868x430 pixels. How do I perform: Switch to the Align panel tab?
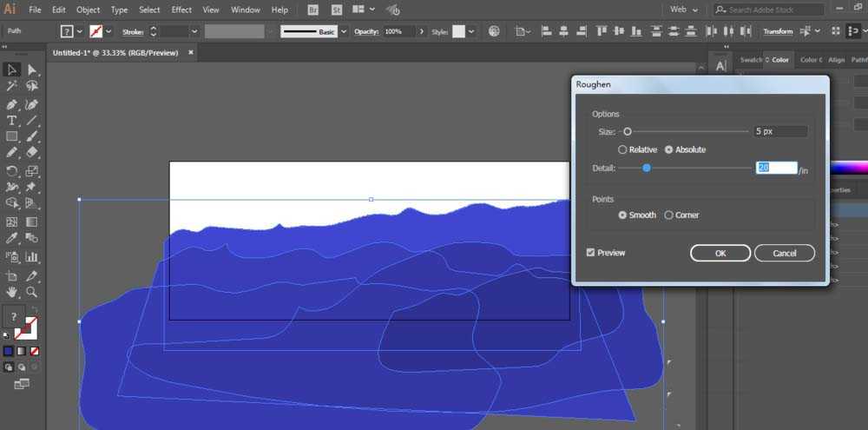pyautogui.click(x=836, y=60)
